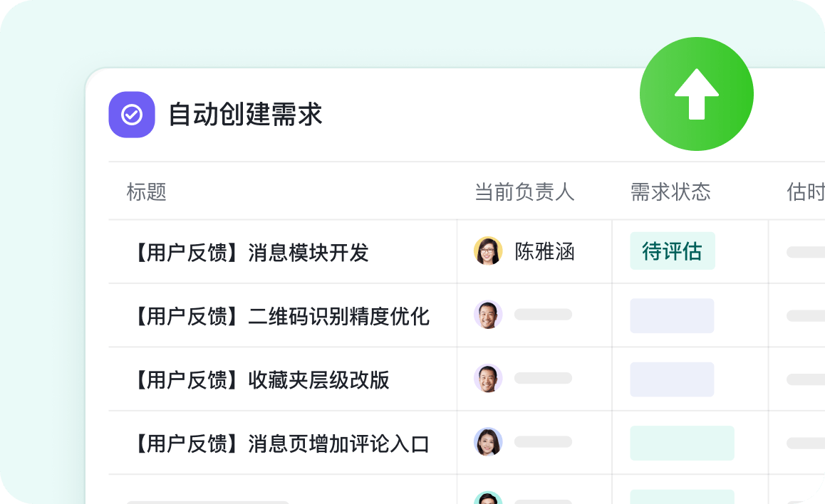Image resolution: width=825 pixels, height=504 pixels.
Task: Click the green upward arrow button
Action: 696,94
